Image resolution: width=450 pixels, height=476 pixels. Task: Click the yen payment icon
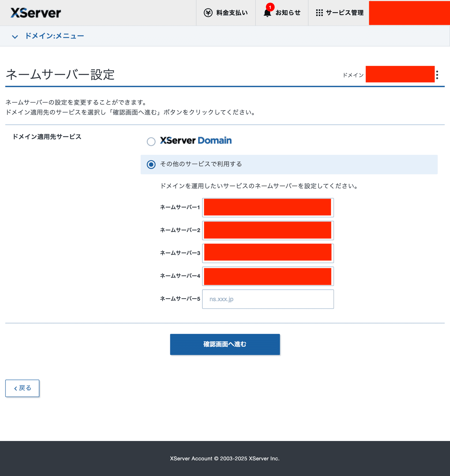pyautogui.click(x=208, y=13)
